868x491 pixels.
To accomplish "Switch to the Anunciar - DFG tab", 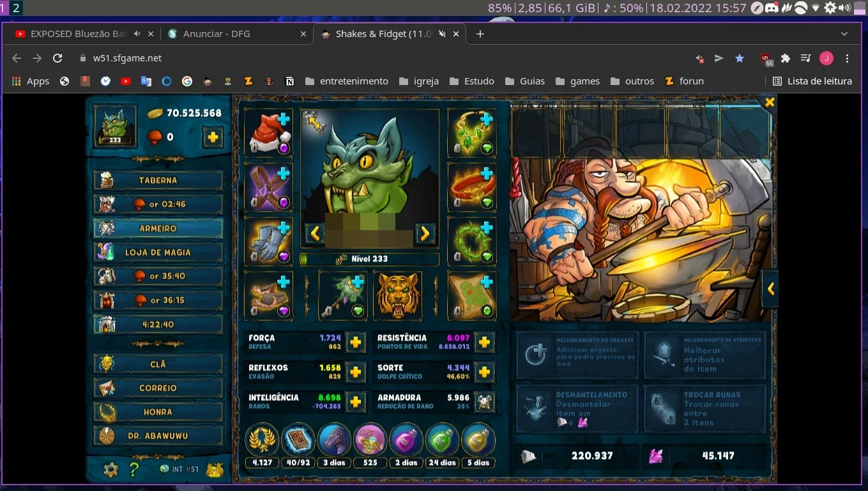I will pyautogui.click(x=236, y=34).
